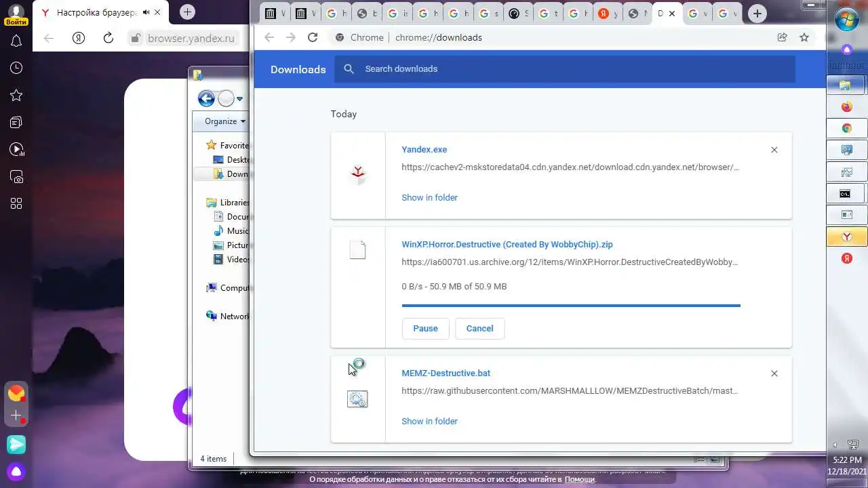
Task: Open new tab in Yandex browser
Action: 188,12
